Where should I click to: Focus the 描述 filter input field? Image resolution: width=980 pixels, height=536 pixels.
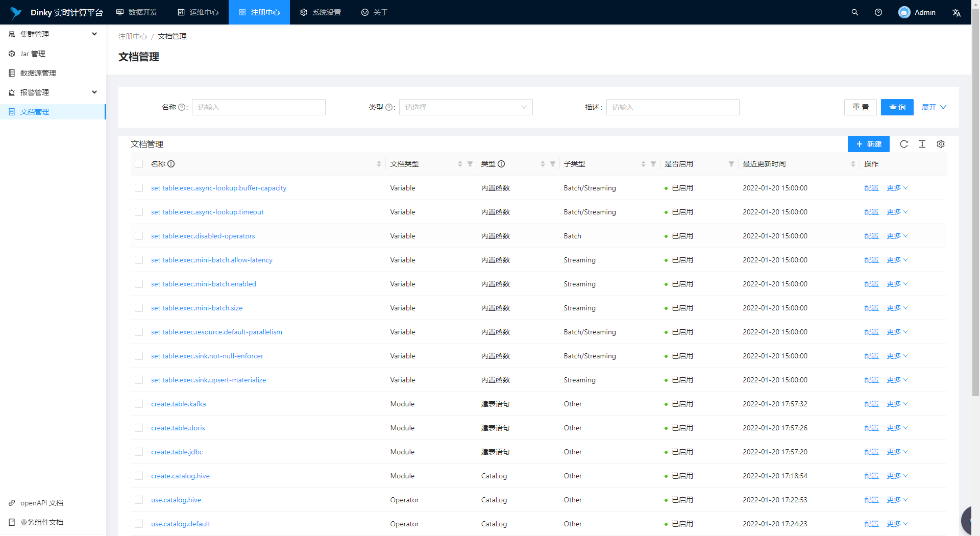pyautogui.click(x=673, y=107)
